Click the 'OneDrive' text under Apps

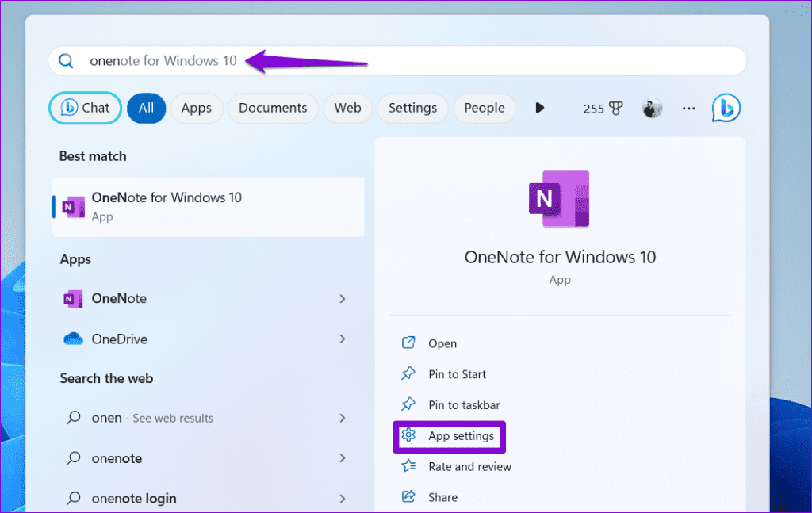tap(120, 339)
